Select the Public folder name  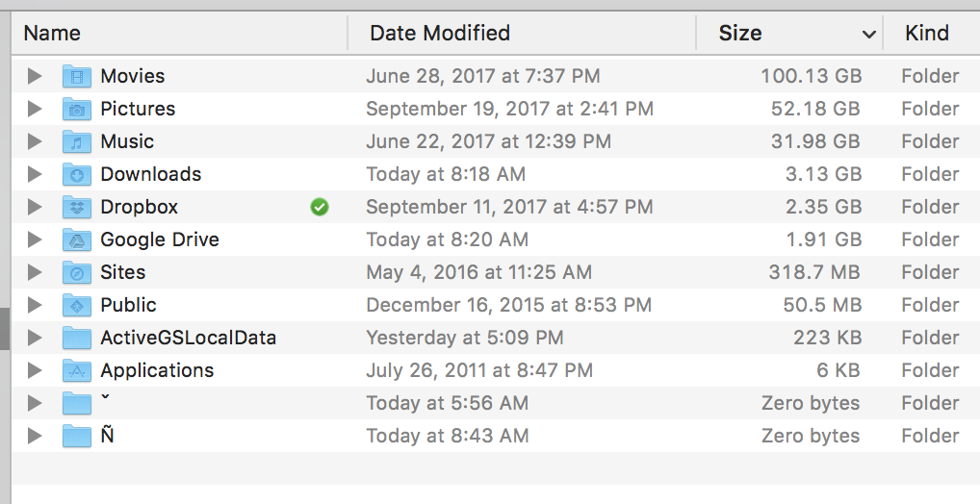pyautogui.click(x=128, y=305)
